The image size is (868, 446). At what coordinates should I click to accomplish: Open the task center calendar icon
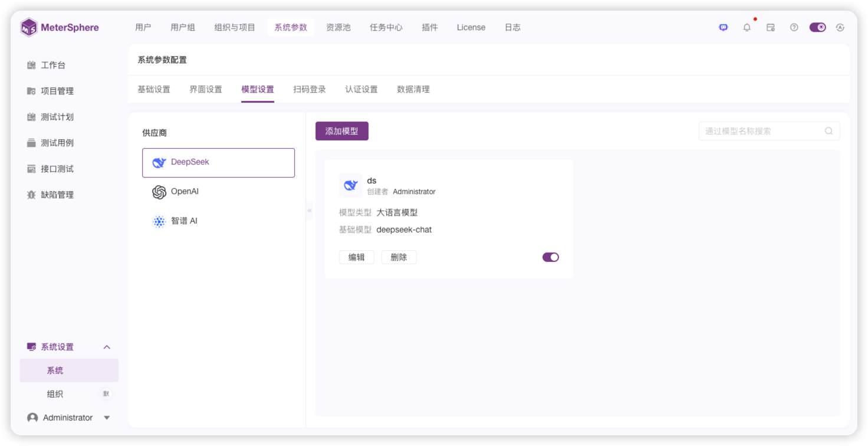coord(771,27)
